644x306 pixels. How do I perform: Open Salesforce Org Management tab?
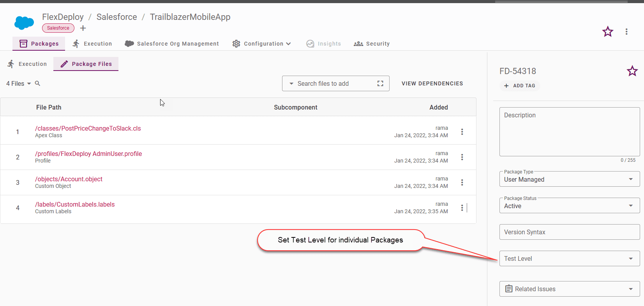coord(172,44)
